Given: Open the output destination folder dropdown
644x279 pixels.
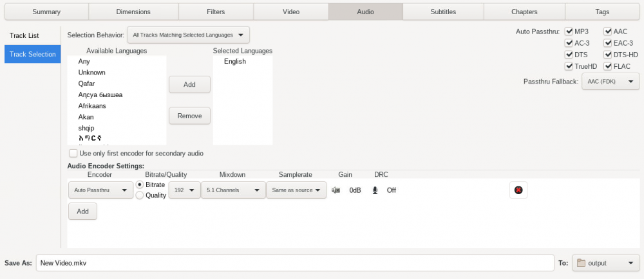Looking at the screenshot, I should coord(606,263).
